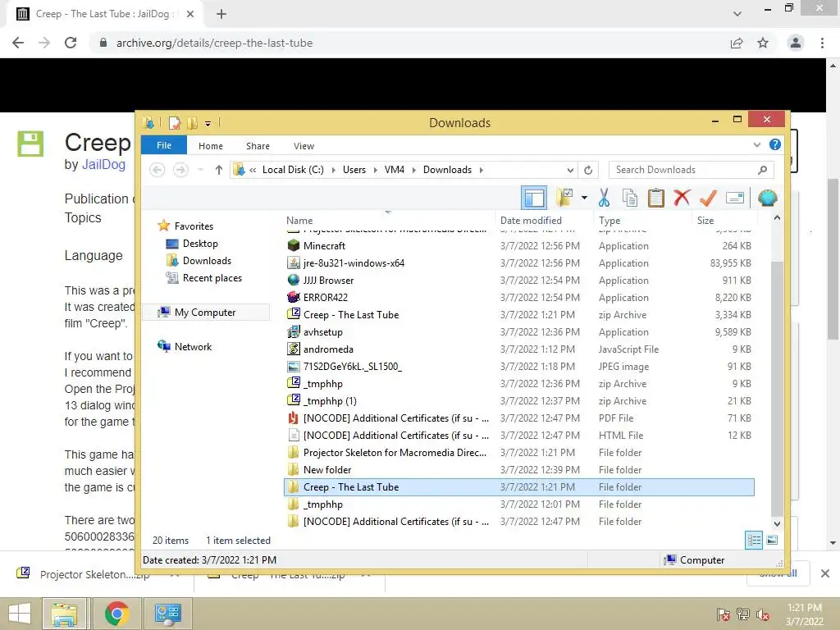This screenshot has height=630, width=840.
Task: Expand the ribbon with the chevron
Action: click(x=756, y=144)
